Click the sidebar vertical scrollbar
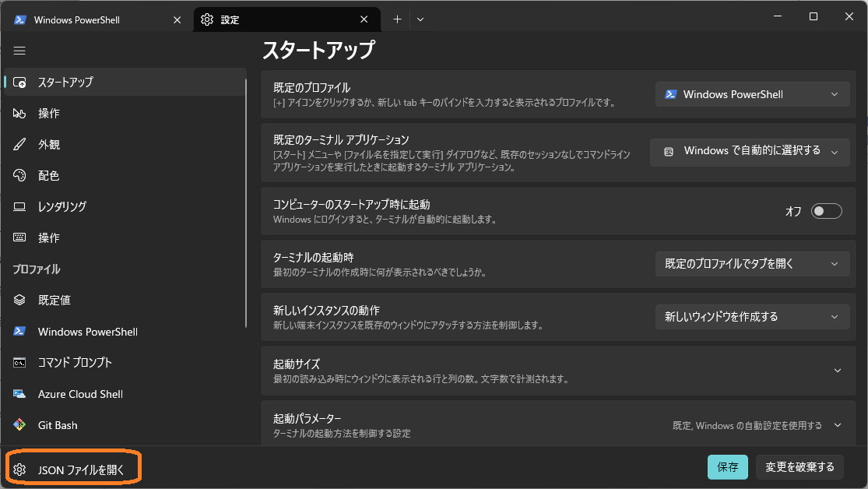 click(x=246, y=202)
